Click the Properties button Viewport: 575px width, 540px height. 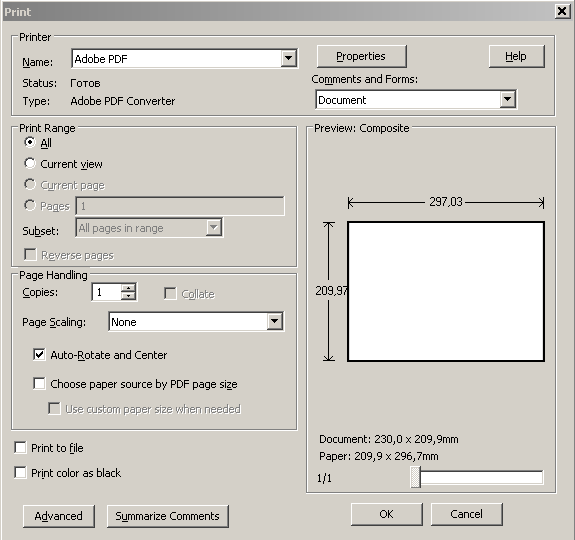(x=361, y=56)
